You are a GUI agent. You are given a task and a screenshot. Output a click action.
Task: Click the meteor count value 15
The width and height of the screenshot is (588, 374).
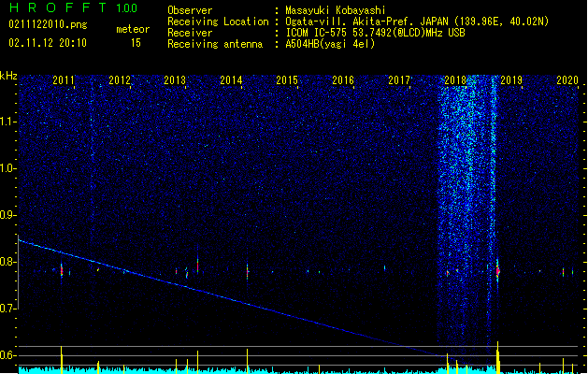(136, 43)
